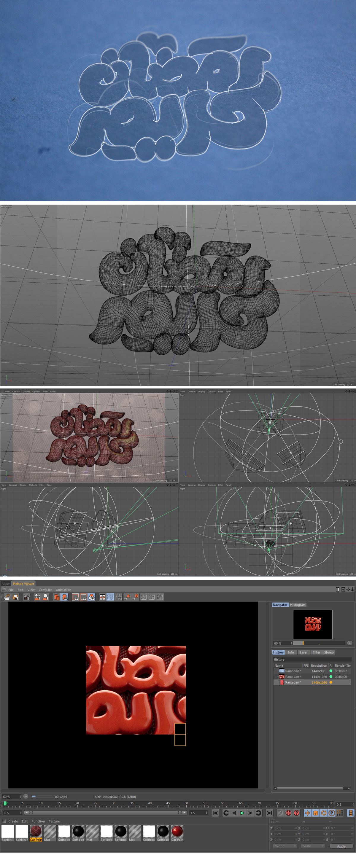Select the Ramadan 1440x900 history entry

point(312,671)
